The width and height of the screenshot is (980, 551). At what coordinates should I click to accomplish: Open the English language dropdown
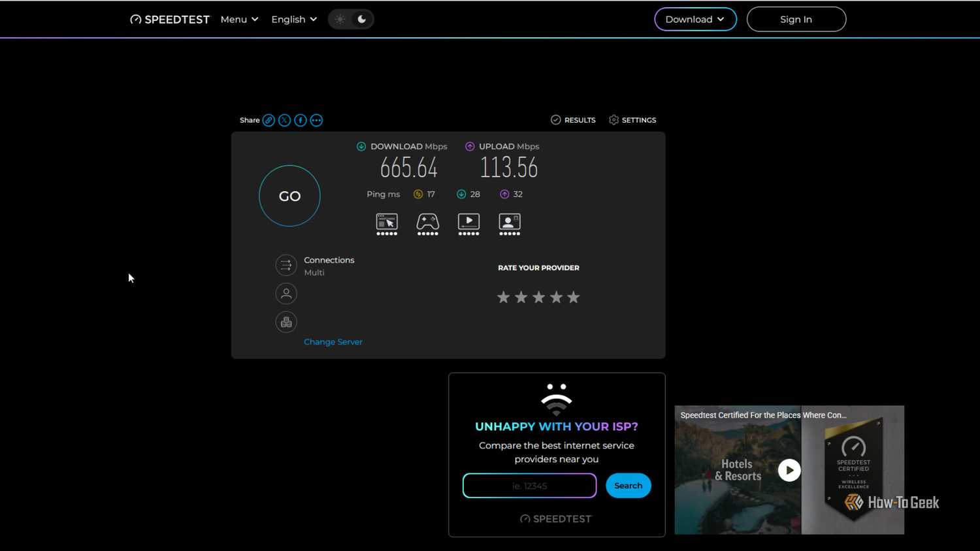click(x=294, y=20)
